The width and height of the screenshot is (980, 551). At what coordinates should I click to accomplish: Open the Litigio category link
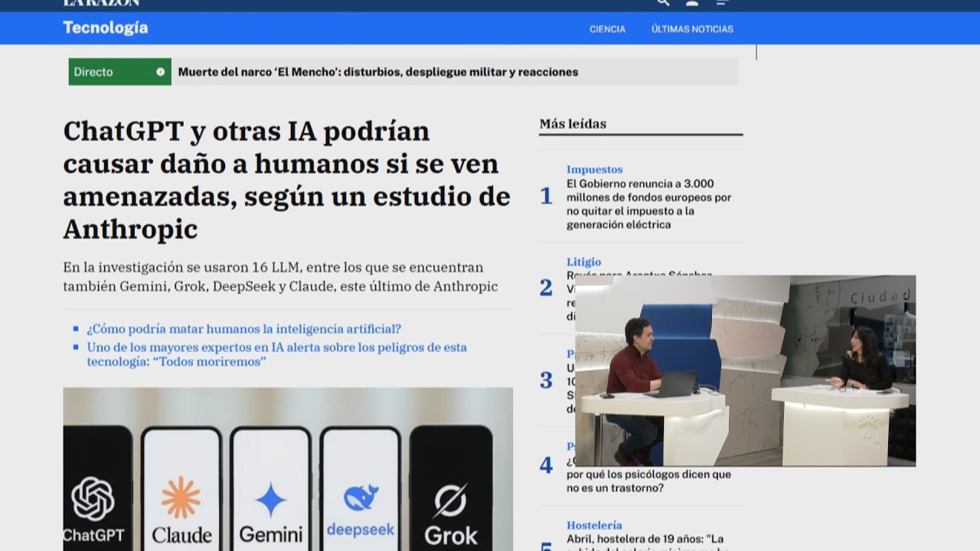[x=583, y=262]
